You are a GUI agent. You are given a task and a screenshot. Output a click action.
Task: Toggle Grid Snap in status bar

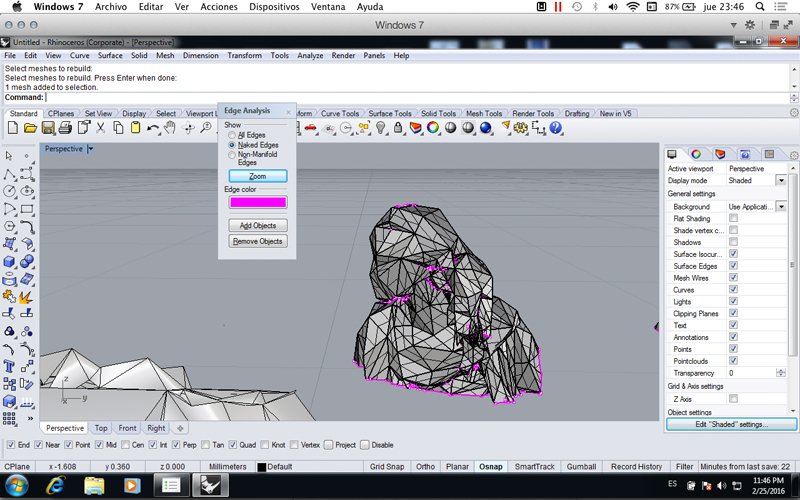(x=387, y=466)
